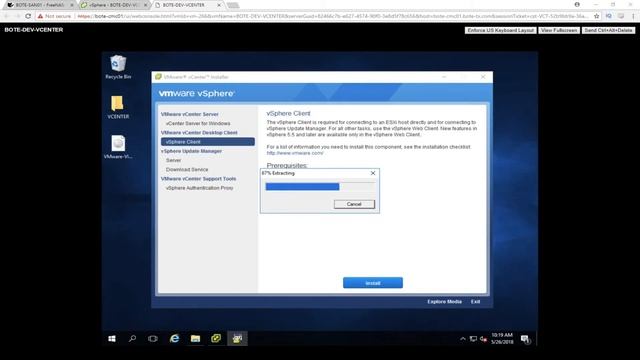Click the extraction progress bar
The height and width of the screenshot is (360, 640).
point(320,187)
